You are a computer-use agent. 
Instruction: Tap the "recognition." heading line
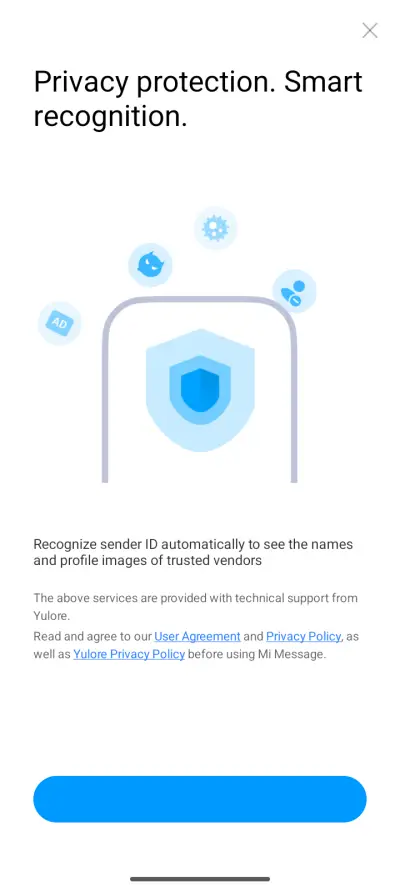coord(110,117)
